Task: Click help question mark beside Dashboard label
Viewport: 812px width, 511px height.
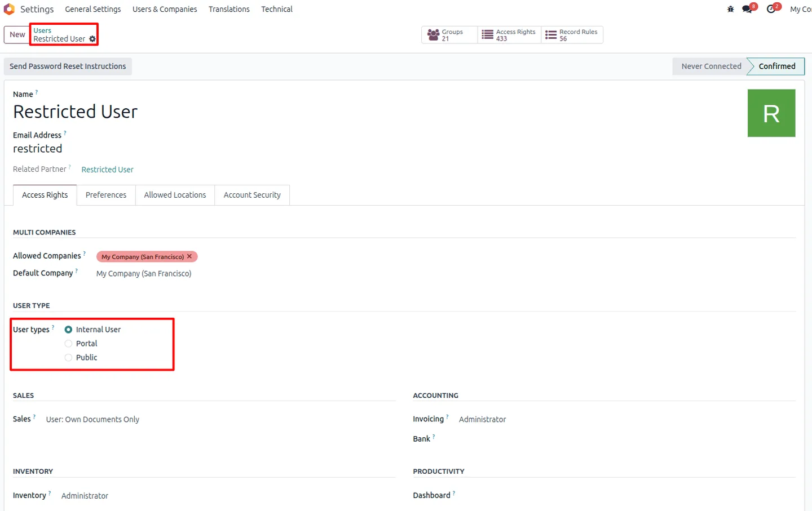Action: (454, 493)
